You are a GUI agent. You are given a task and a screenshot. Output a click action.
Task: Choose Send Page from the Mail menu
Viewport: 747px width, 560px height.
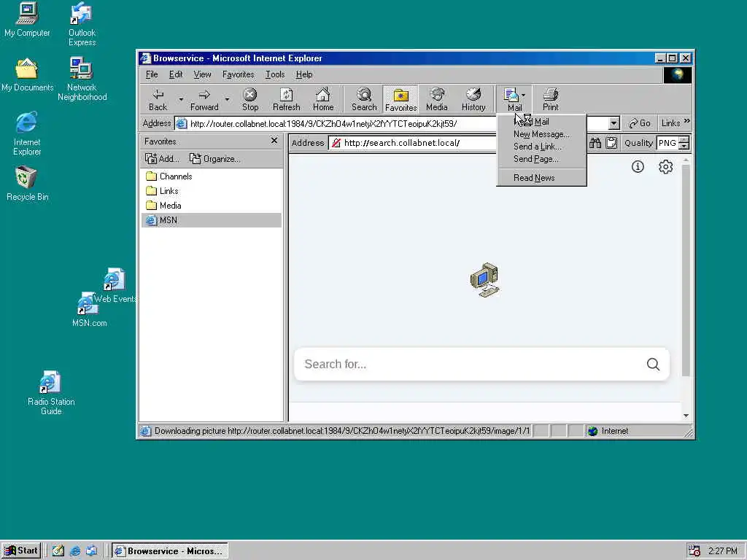(x=541, y=159)
